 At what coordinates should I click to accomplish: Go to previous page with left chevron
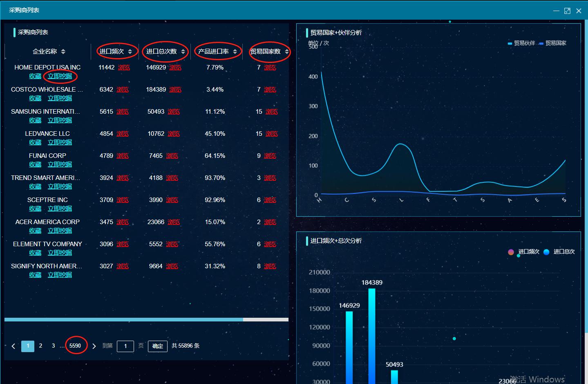pyautogui.click(x=13, y=346)
